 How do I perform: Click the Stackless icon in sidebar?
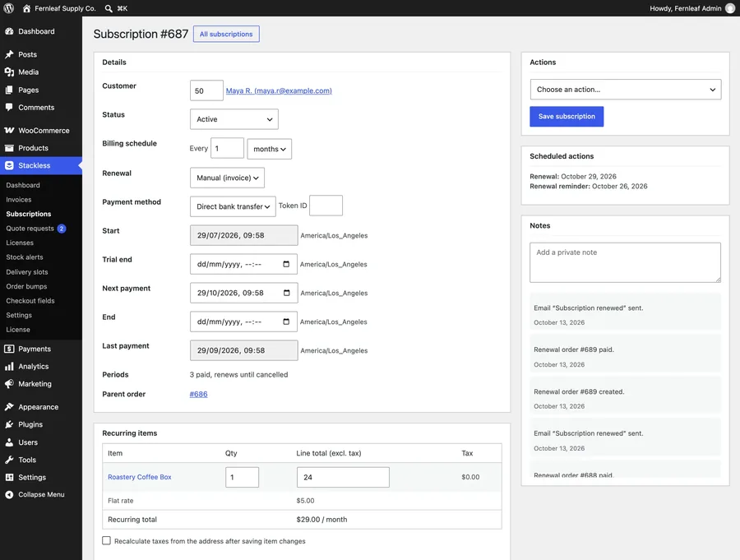(x=9, y=165)
